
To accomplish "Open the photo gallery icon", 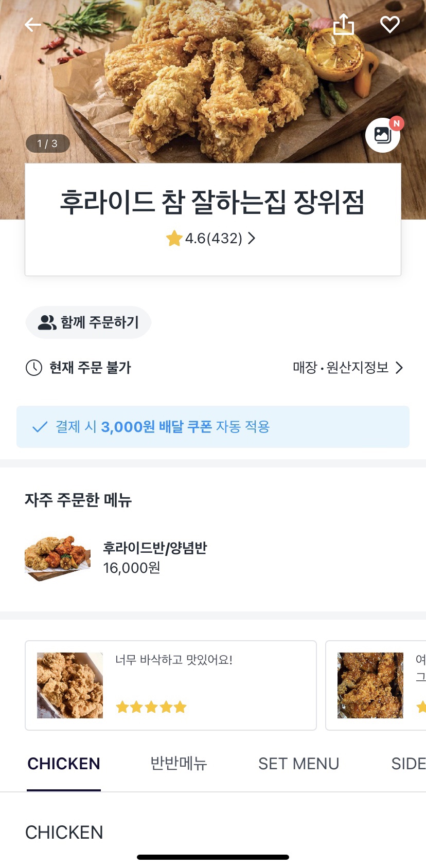I will point(382,135).
